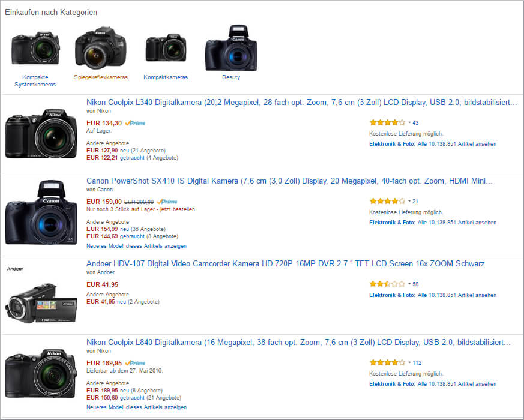Click the Prime badge on Nikon Coolpix L340
Viewport: 524px width, 420px height.
(x=136, y=123)
